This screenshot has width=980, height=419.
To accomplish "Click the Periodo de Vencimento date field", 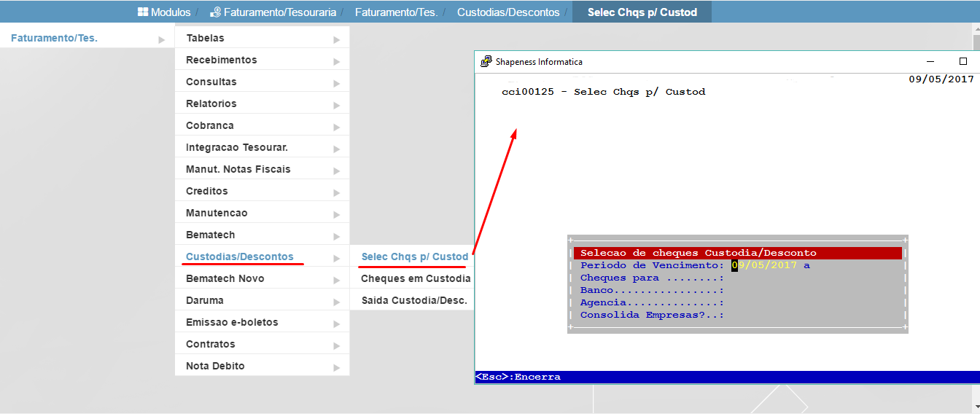I will click(x=764, y=265).
